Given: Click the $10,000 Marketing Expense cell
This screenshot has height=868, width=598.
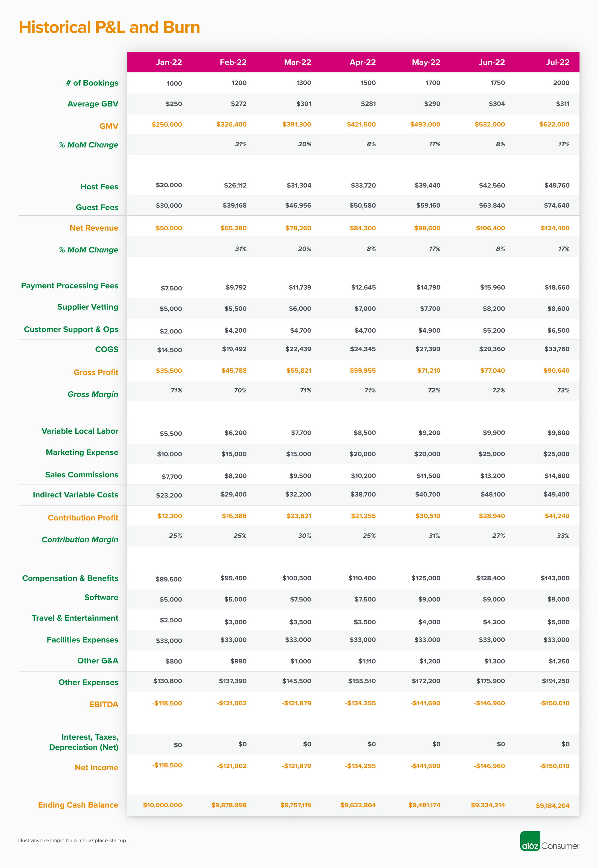Looking at the screenshot, I should 170,454.
